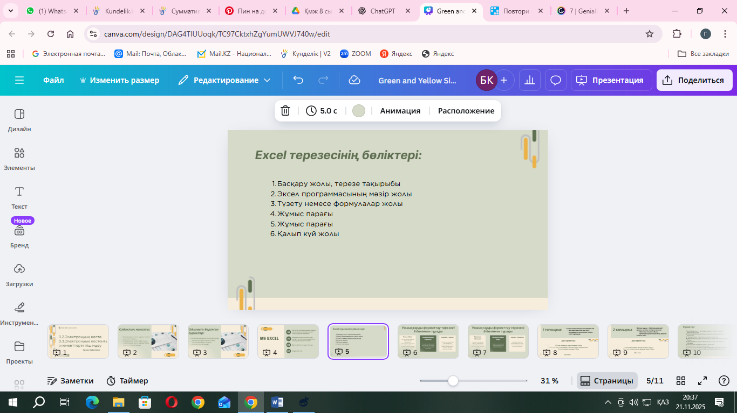The width and height of the screenshot is (737, 413).
Task: Open the help question mark icon
Action: (724, 381)
